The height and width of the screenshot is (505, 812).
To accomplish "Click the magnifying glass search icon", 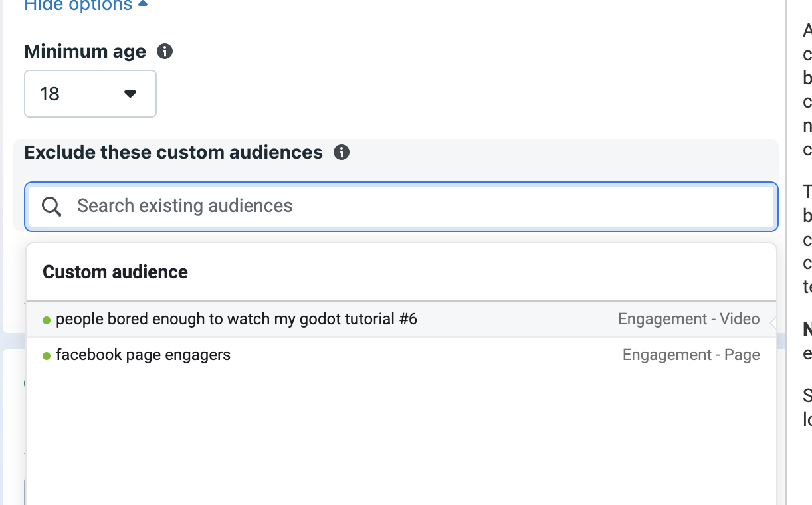I will (51, 206).
